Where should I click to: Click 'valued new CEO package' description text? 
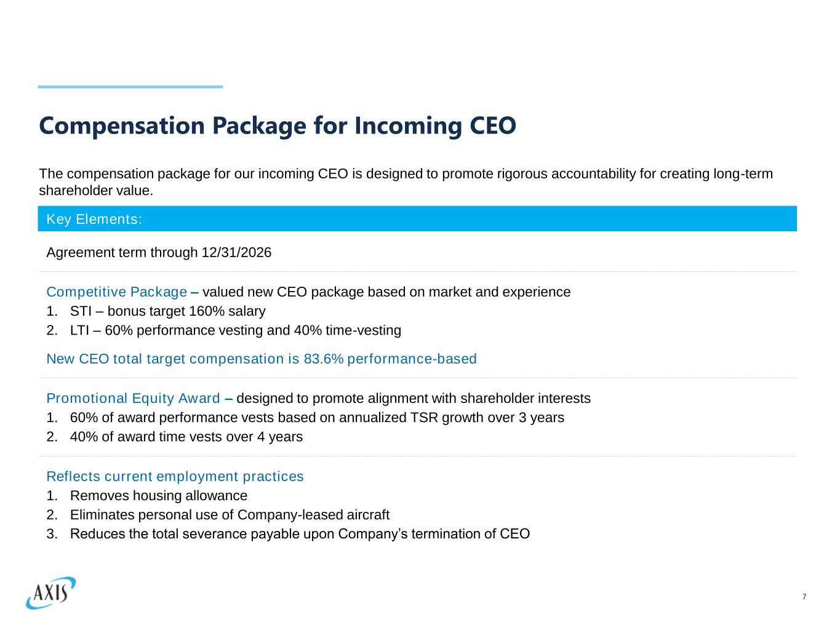[x=386, y=292]
